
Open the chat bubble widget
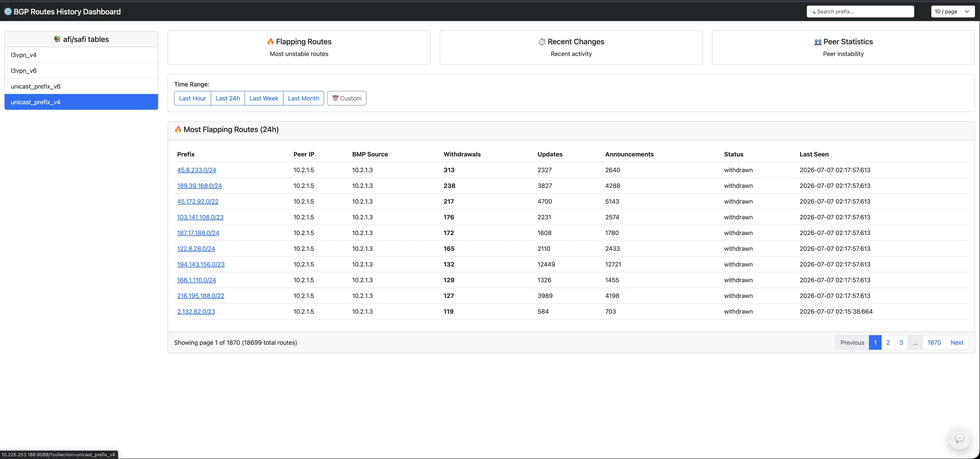click(959, 439)
